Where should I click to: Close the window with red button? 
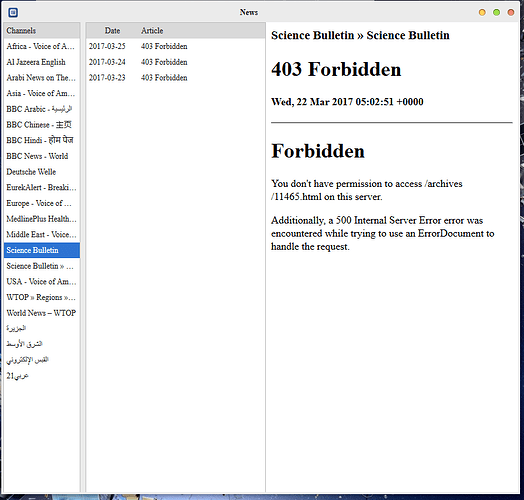[511, 12]
